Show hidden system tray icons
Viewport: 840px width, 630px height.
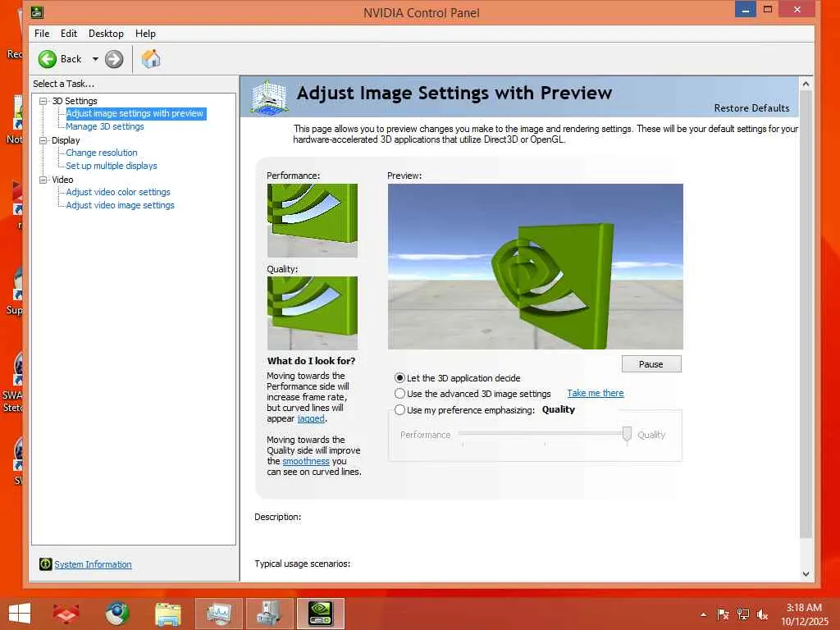tap(703, 614)
